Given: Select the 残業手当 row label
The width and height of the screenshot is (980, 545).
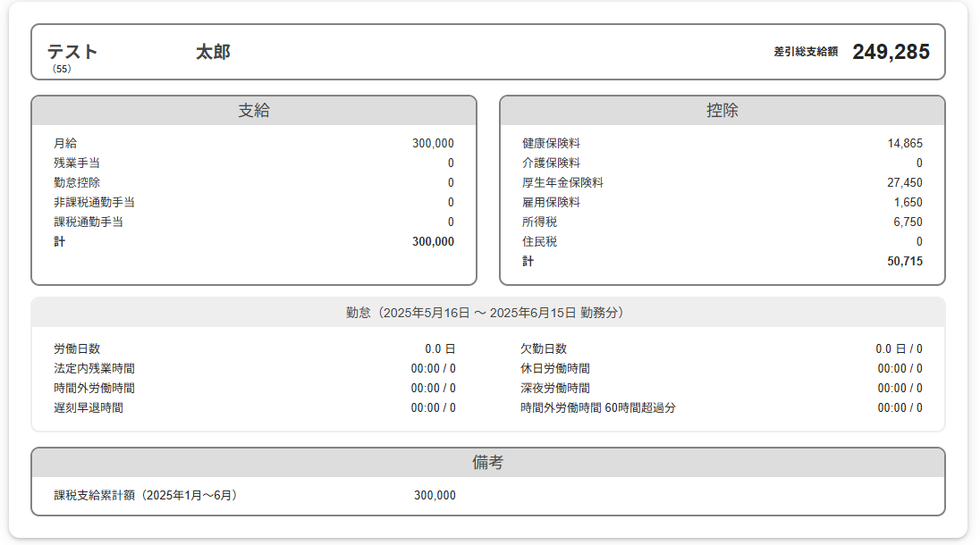Looking at the screenshot, I should [77, 163].
